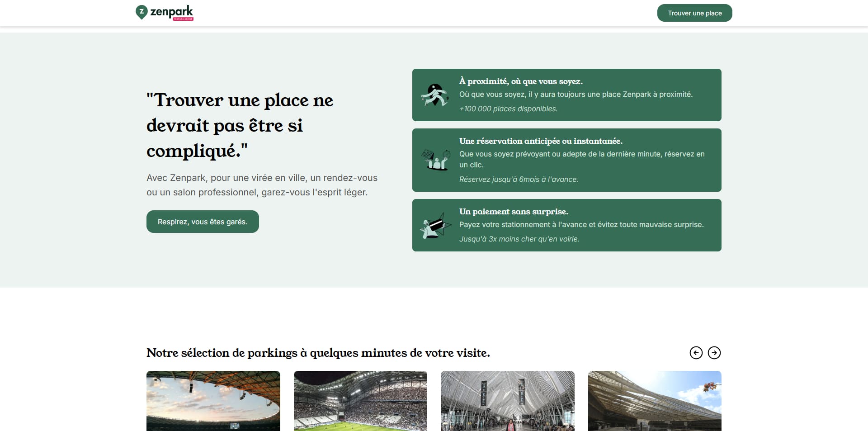Open the first stadium parking thumbnail
The image size is (868, 431).
[x=213, y=401]
